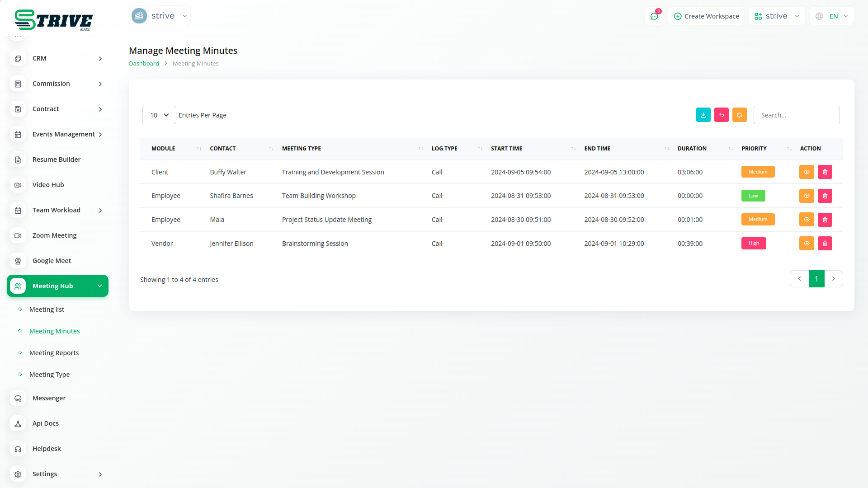This screenshot has width=868, height=488.
Task: Open the chat messages icon in header
Action: (x=654, y=16)
